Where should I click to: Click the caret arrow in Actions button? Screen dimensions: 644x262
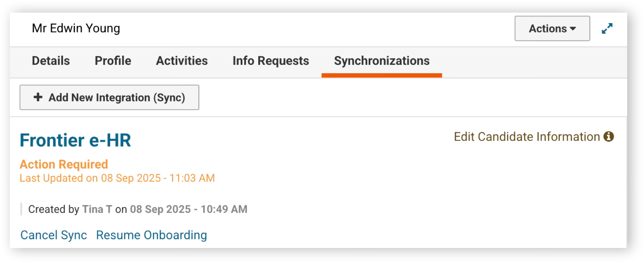(x=573, y=29)
